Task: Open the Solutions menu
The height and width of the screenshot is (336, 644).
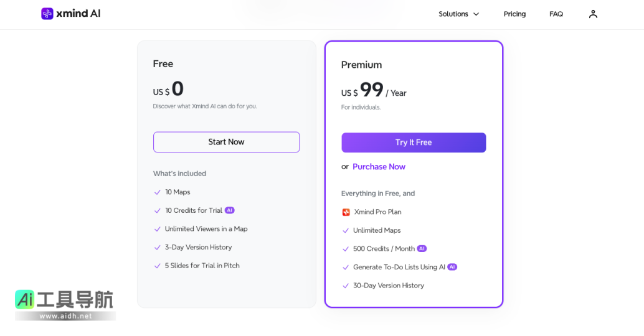Action: tap(459, 14)
